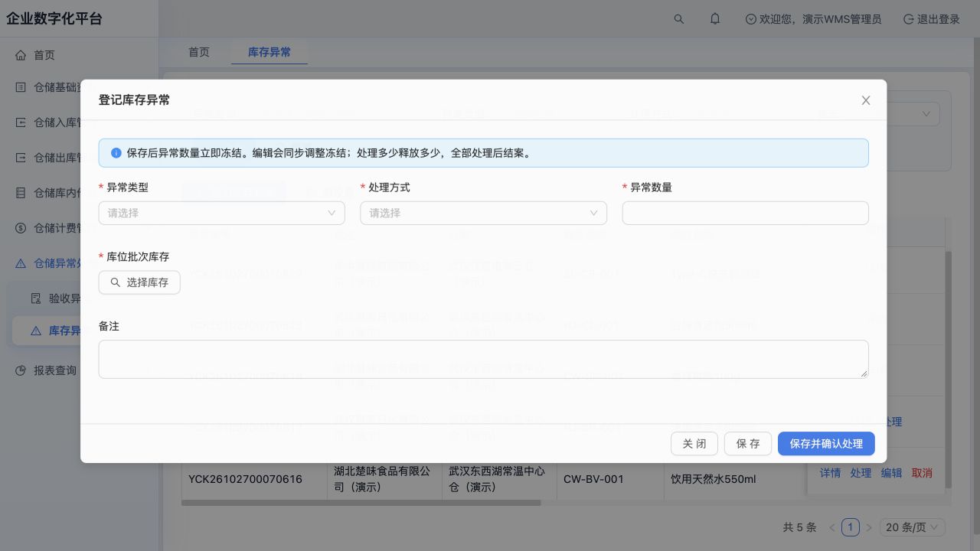The image size is (980, 551).
Task: Click 取消 link for YCK26102700070616
Action: point(922,473)
